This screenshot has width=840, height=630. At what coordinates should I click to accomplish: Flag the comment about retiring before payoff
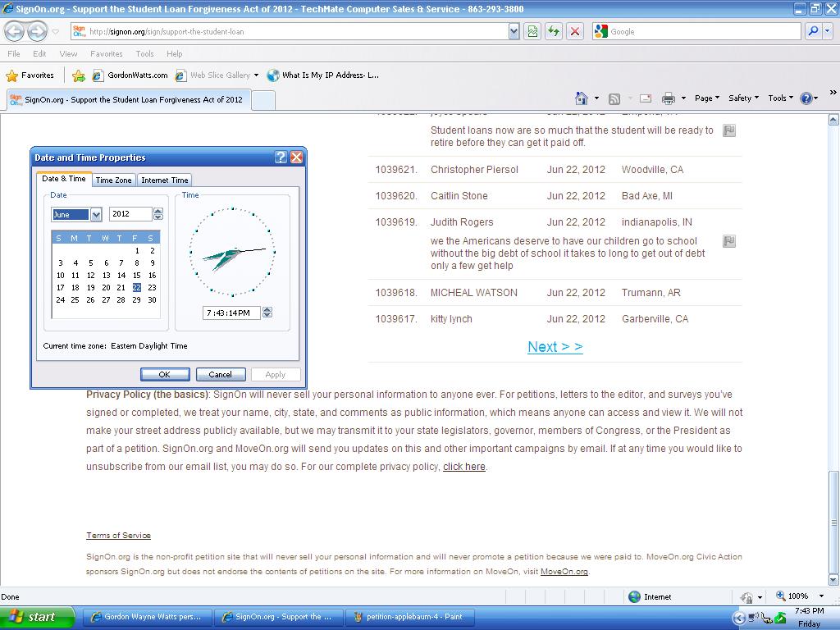point(729,130)
